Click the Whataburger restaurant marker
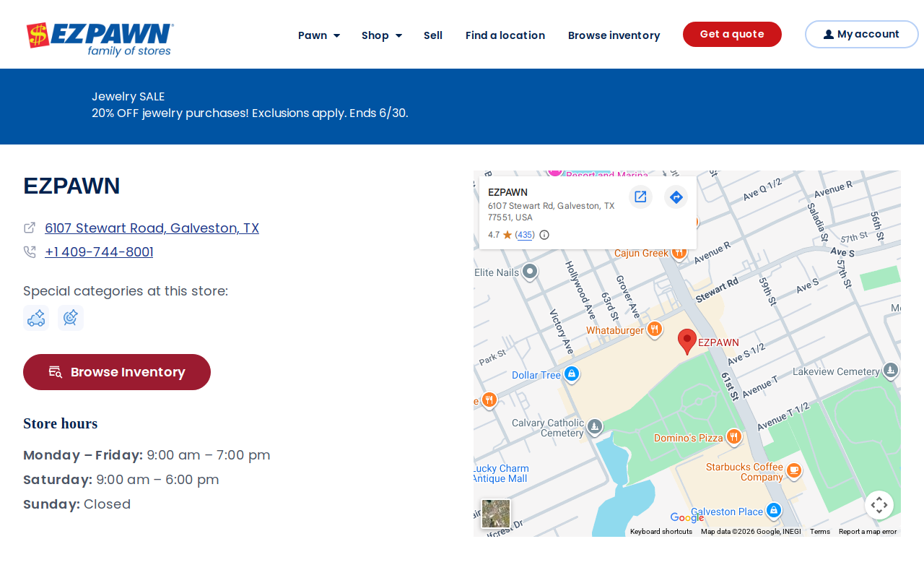 [655, 329]
